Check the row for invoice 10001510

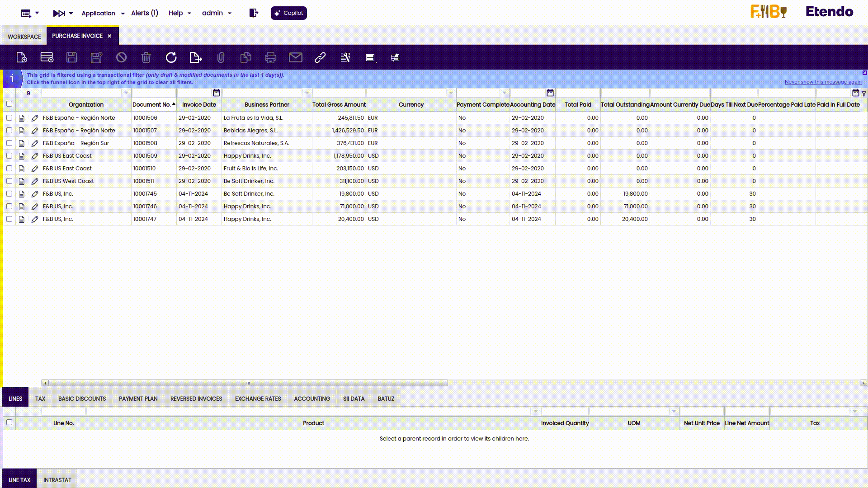(x=9, y=168)
